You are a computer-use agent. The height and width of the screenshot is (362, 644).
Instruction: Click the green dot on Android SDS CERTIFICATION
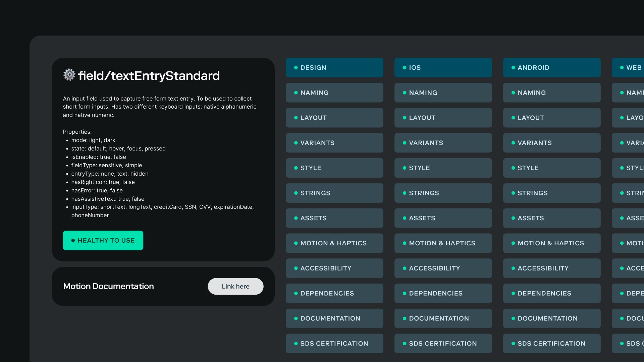(513, 344)
